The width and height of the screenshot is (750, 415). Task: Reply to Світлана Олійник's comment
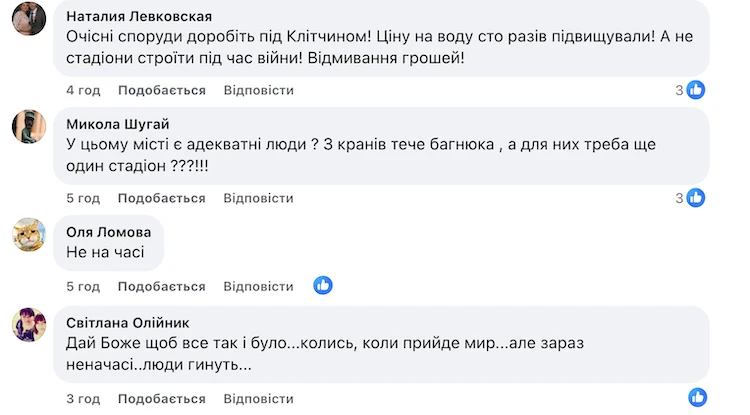[x=258, y=398]
